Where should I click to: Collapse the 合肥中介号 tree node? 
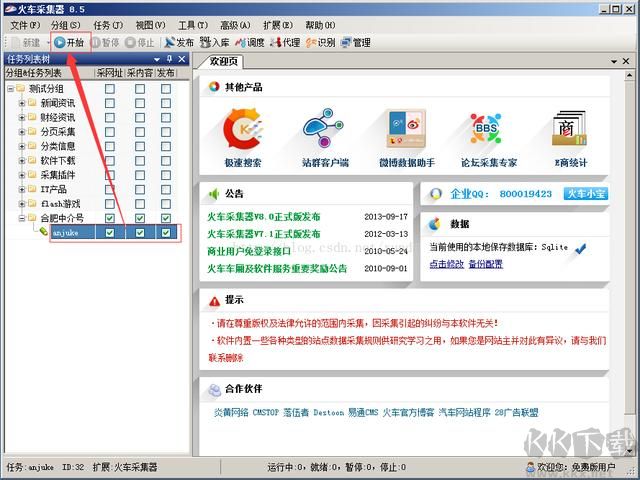click(22, 218)
